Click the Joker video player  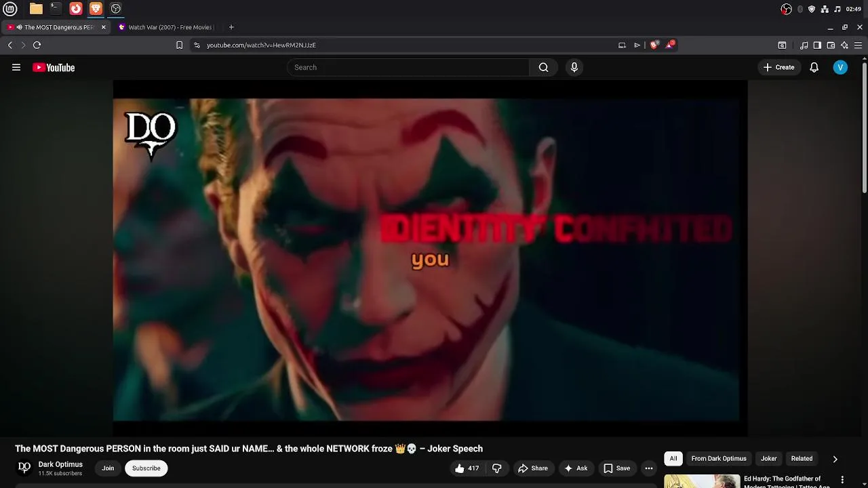[x=430, y=258]
